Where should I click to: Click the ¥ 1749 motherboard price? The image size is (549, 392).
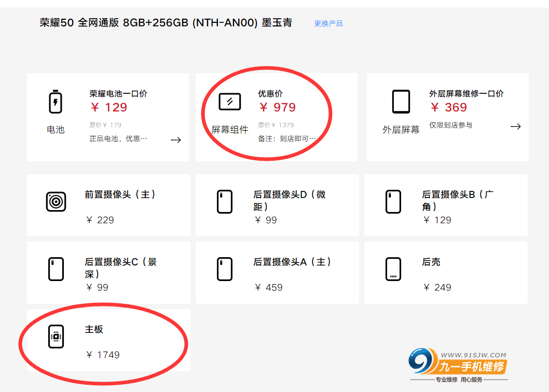point(103,355)
